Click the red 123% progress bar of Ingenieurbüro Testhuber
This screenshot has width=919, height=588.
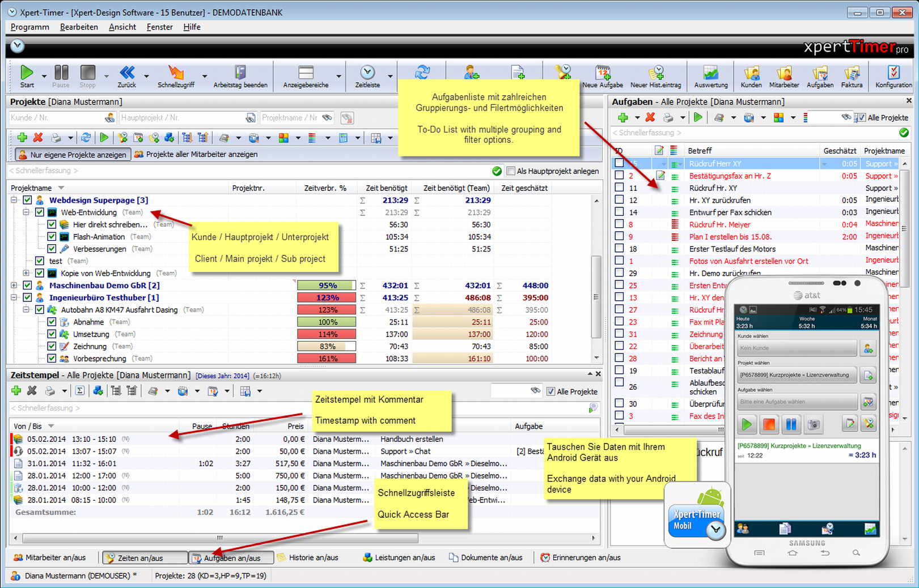[327, 297]
